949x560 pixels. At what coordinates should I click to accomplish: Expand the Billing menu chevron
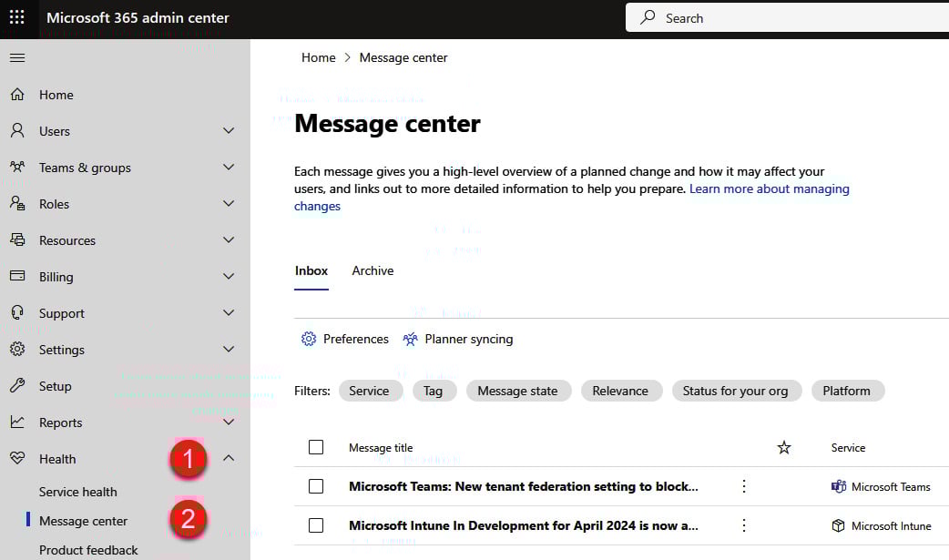click(229, 276)
